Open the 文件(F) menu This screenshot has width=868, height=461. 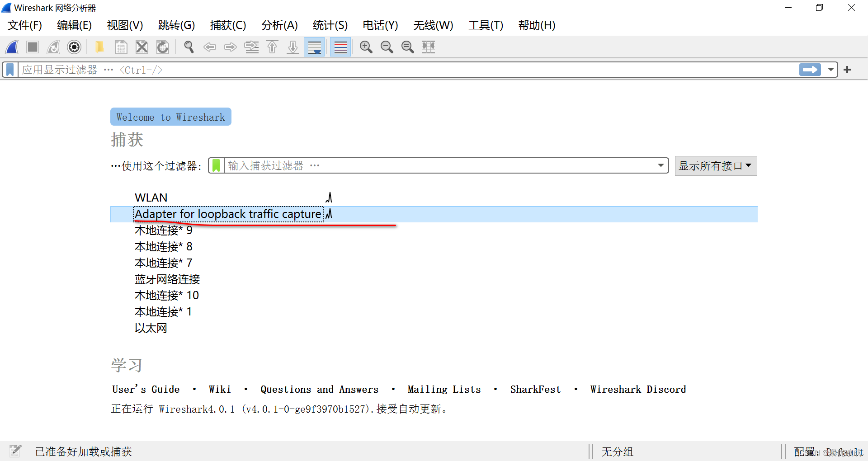pos(25,25)
